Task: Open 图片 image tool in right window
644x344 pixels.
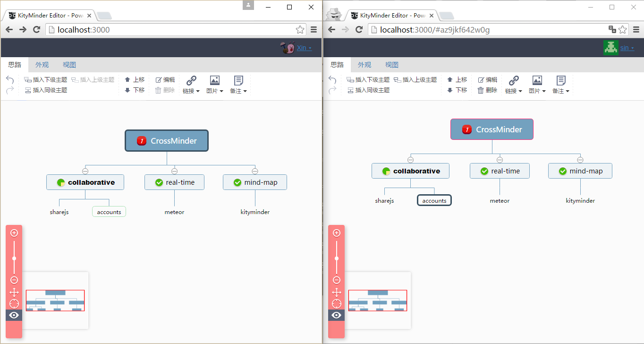Action: 537,85
